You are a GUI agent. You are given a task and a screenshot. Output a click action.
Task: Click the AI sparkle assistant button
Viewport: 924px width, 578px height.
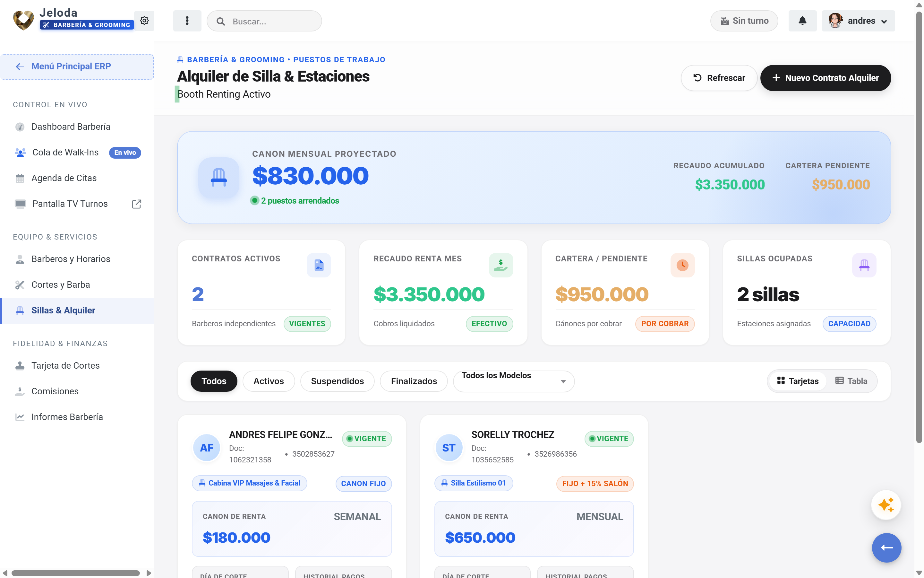tap(886, 504)
